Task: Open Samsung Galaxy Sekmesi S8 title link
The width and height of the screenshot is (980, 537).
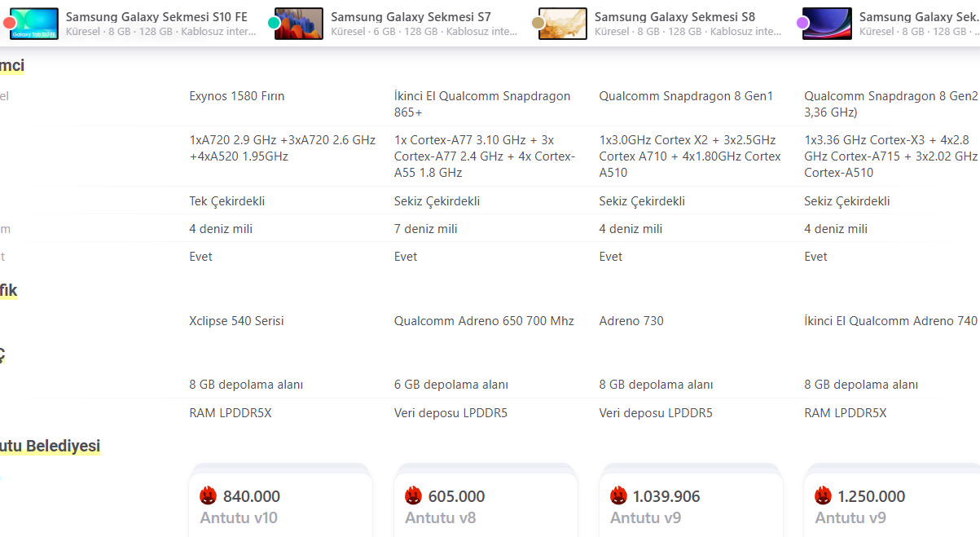Action: point(675,16)
